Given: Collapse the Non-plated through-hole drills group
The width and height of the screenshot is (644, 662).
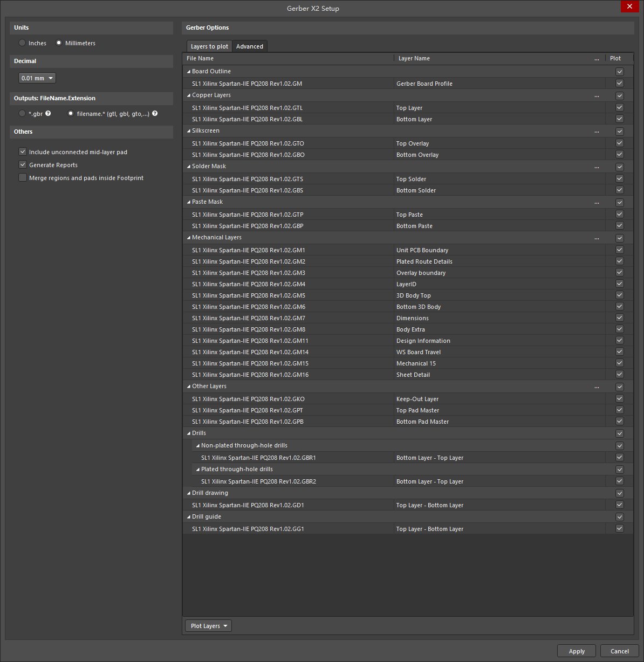Looking at the screenshot, I should point(198,446).
